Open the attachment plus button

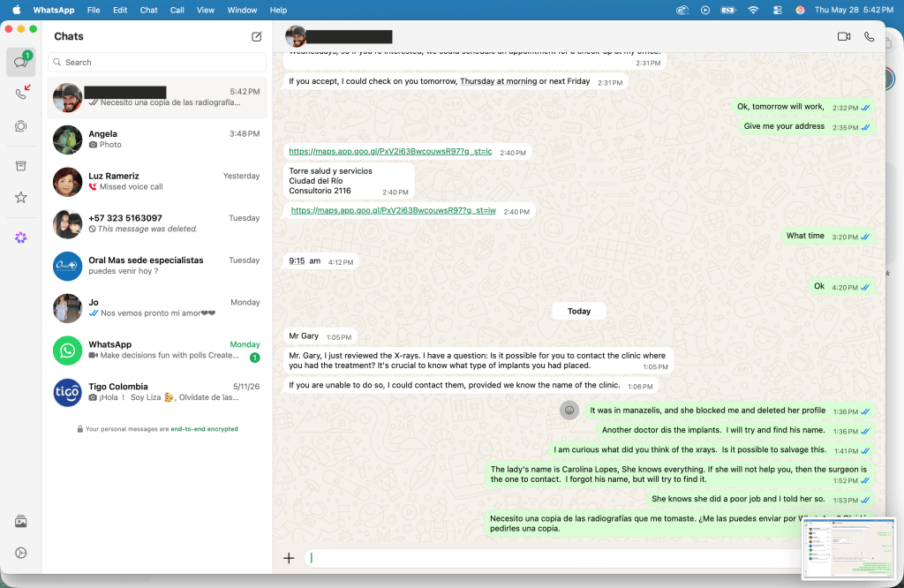tap(289, 558)
